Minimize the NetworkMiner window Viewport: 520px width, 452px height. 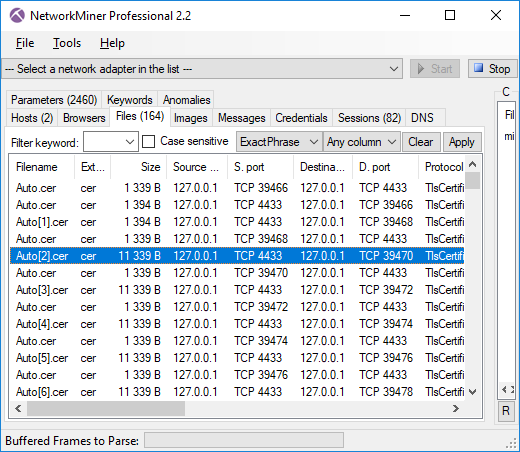(405, 15)
